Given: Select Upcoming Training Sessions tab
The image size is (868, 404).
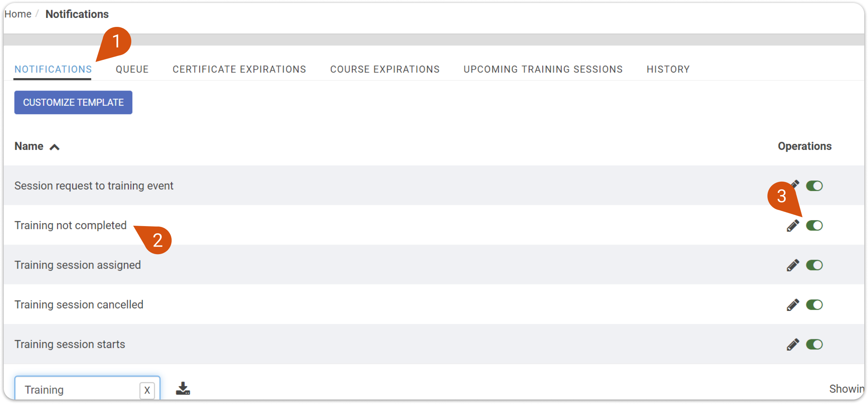Looking at the screenshot, I should pyautogui.click(x=543, y=70).
